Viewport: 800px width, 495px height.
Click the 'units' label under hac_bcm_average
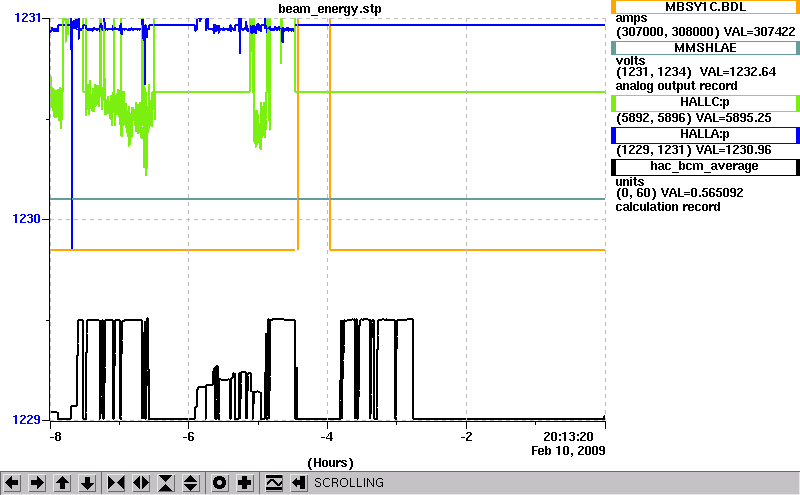click(630, 182)
